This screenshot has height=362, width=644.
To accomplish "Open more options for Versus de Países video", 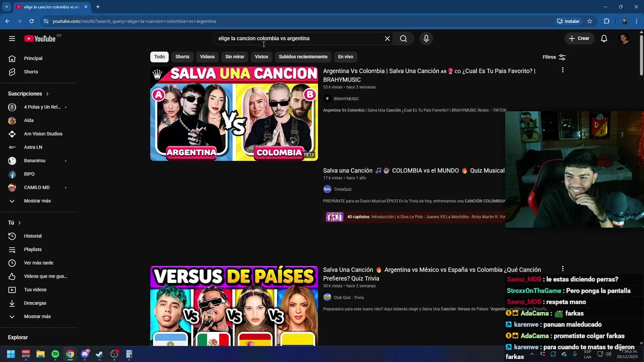I will 562,269.
